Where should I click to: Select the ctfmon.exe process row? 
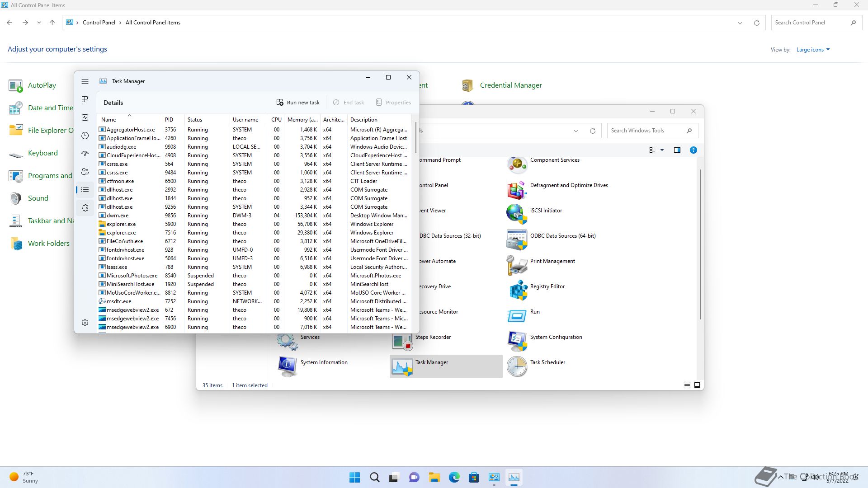tap(255, 181)
